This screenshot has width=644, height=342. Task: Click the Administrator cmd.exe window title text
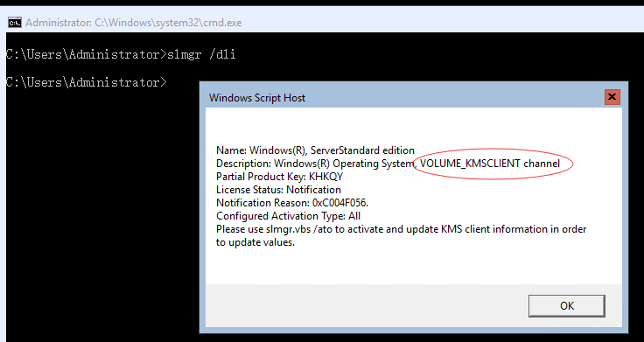point(134,23)
